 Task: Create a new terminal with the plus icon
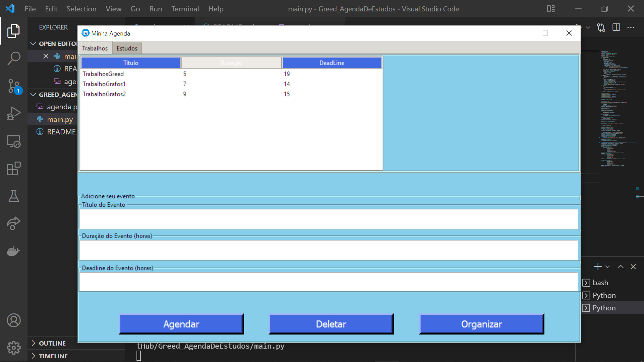pyautogui.click(x=597, y=266)
